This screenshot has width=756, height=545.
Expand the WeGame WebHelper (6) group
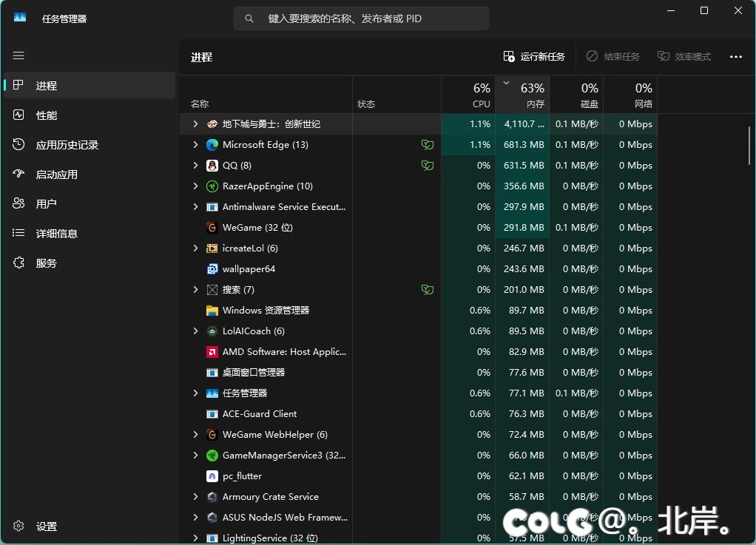[x=195, y=435]
